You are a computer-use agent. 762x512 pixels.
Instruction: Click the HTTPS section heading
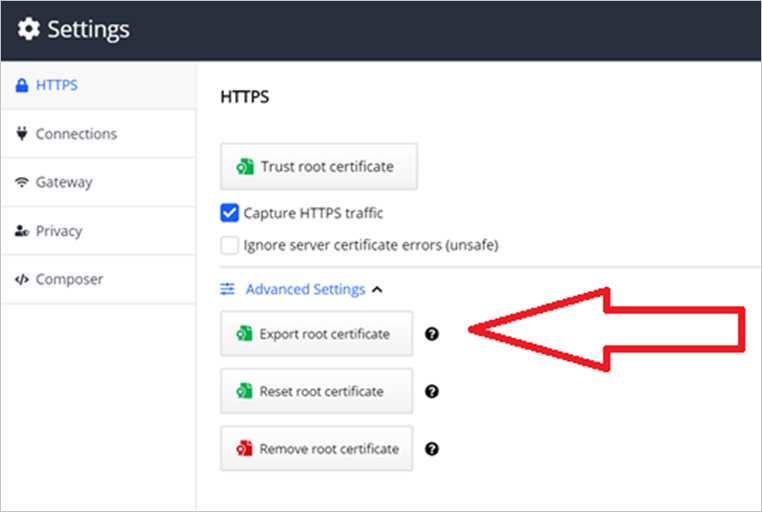(244, 97)
